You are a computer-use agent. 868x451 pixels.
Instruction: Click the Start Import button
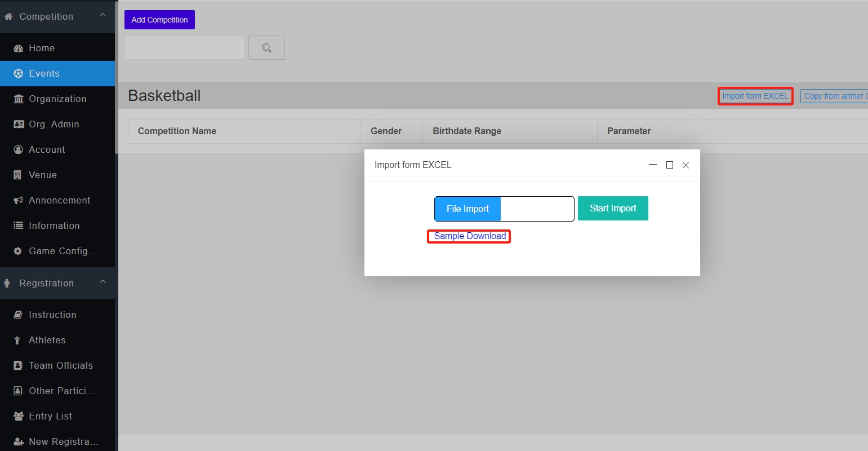[x=613, y=209]
